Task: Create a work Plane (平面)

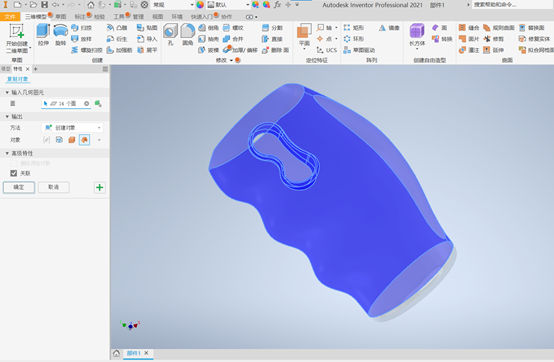Action: (x=304, y=35)
